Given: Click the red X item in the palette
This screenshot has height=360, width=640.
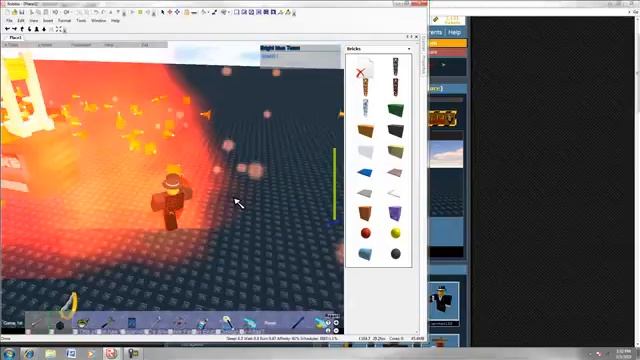Looking at the screenshot, I should coord(364,68).
